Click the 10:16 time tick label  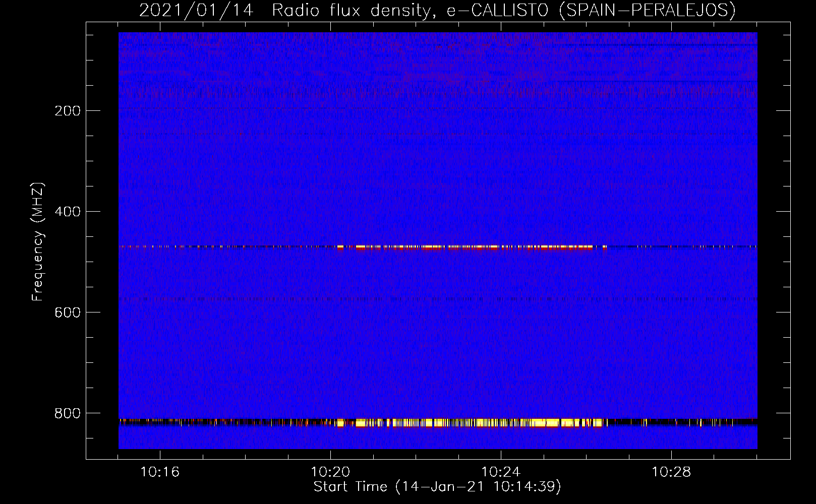tap(160, 472)
